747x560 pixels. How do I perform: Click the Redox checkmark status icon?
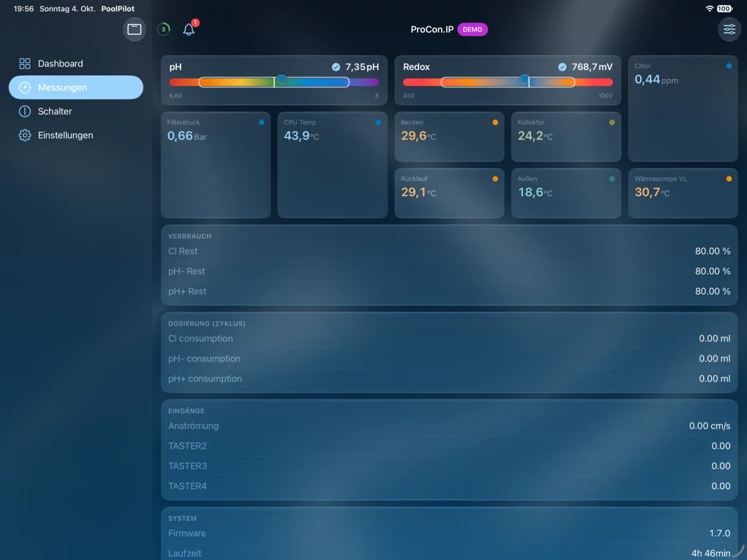tap(563, 67)
